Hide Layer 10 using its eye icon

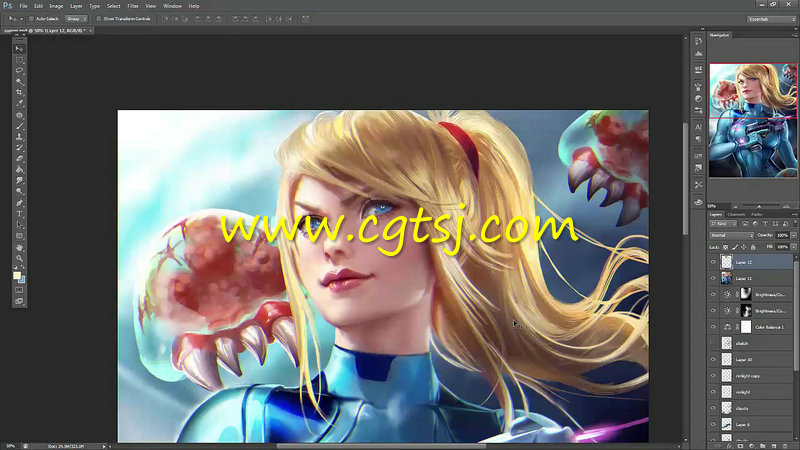(713, 360)
